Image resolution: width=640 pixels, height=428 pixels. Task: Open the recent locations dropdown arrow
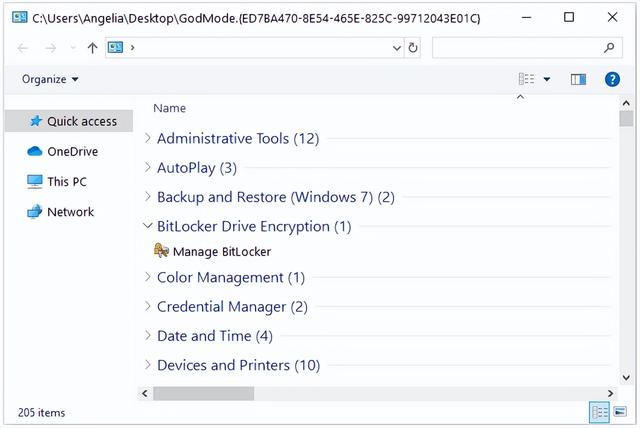(73, 48)
